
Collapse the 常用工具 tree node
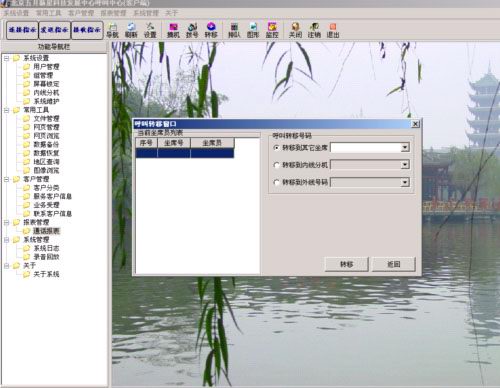coord(6,110)
